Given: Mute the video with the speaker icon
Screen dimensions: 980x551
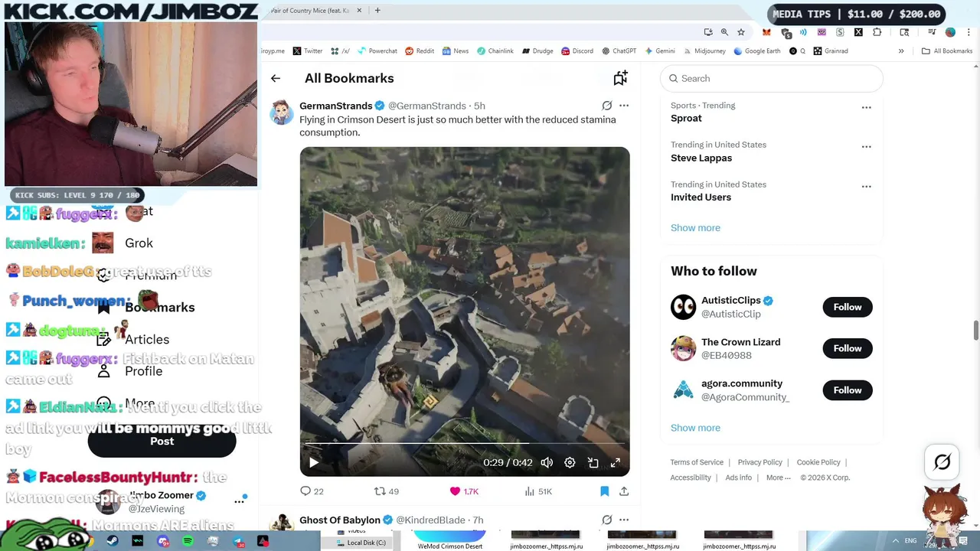Looking at the screenshot, I should (547, 462).
